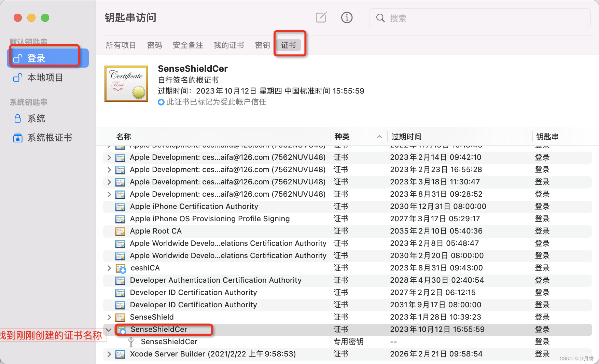The image size is (599, 364).
Task: Expand Apple Development row expiring 2023年8月31日 09:28:52
Action: pyautogui.click(x=109, y=194)
